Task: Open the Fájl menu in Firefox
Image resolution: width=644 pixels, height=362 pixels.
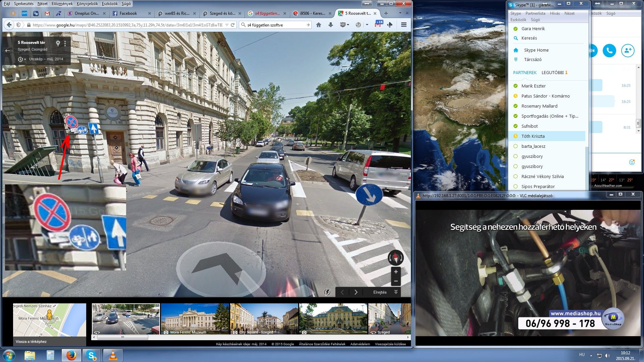Action: point(6,3)
